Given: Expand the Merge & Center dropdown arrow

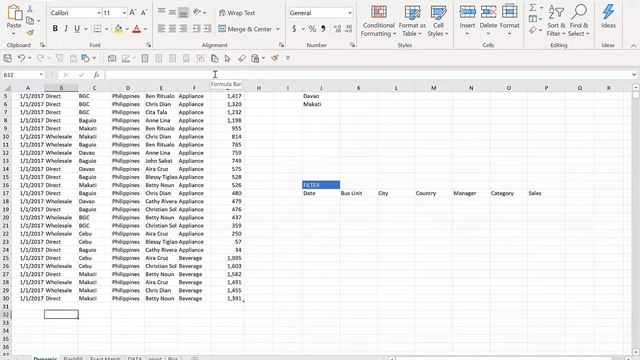Looking at the screenshot, I should [x=278, y=29].
